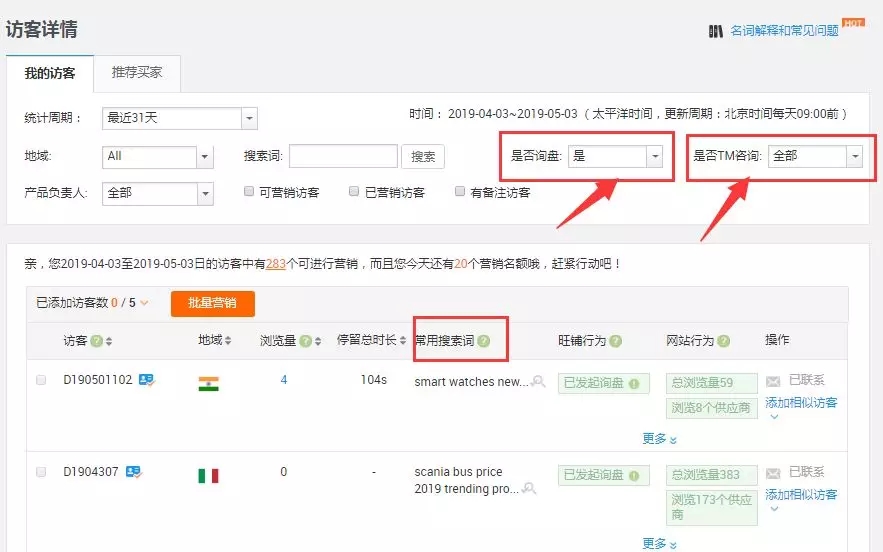Click 总浏览量383 badge

712,475
